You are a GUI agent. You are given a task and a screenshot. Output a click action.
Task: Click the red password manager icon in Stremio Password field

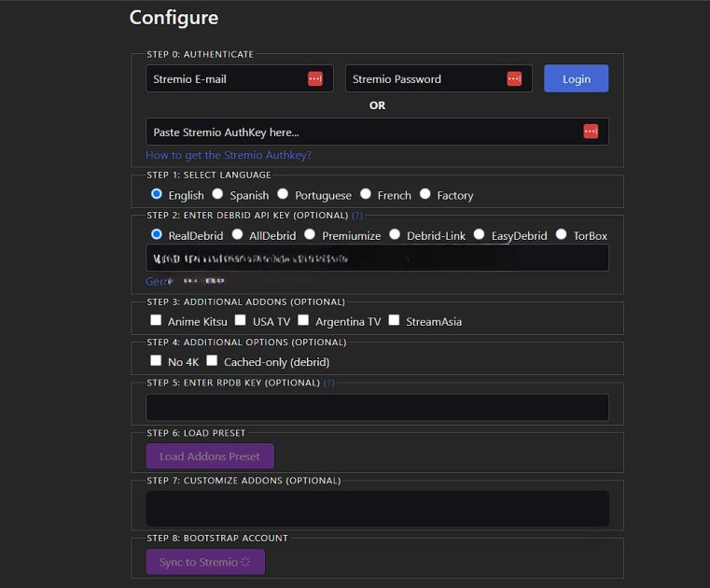tap(514, 78)
